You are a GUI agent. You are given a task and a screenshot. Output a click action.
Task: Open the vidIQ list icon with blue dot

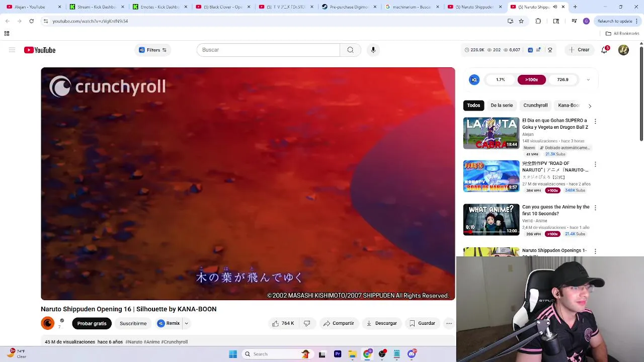[x=539, y=50]
